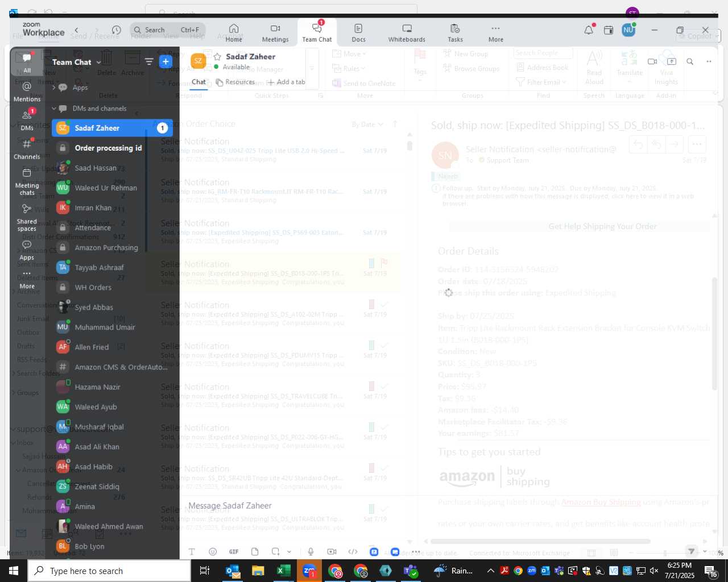
Task: Open Shared spaces in the sidebar
Action: 27,217
